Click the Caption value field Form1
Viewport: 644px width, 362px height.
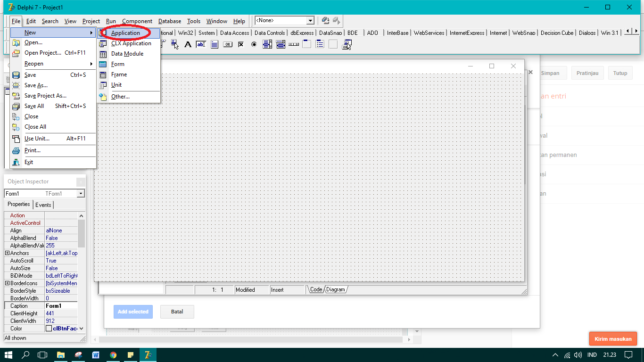click(x=61, y=306)
